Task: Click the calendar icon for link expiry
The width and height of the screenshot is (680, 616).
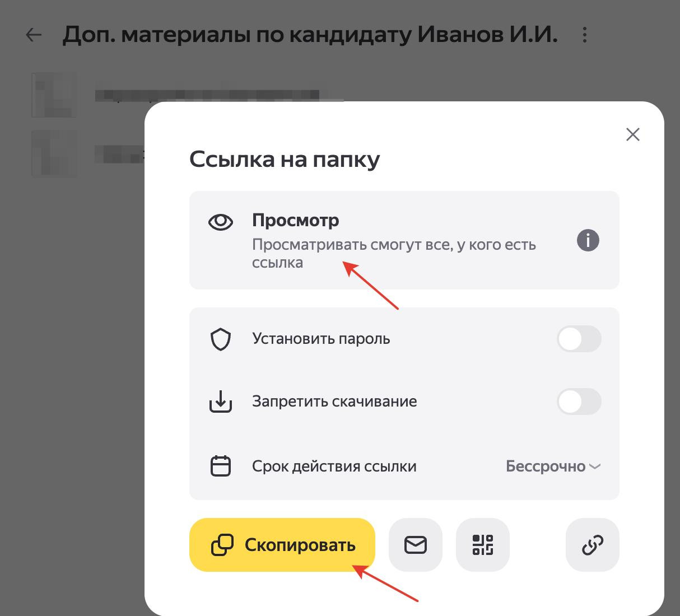Action: tap(221, 466)
